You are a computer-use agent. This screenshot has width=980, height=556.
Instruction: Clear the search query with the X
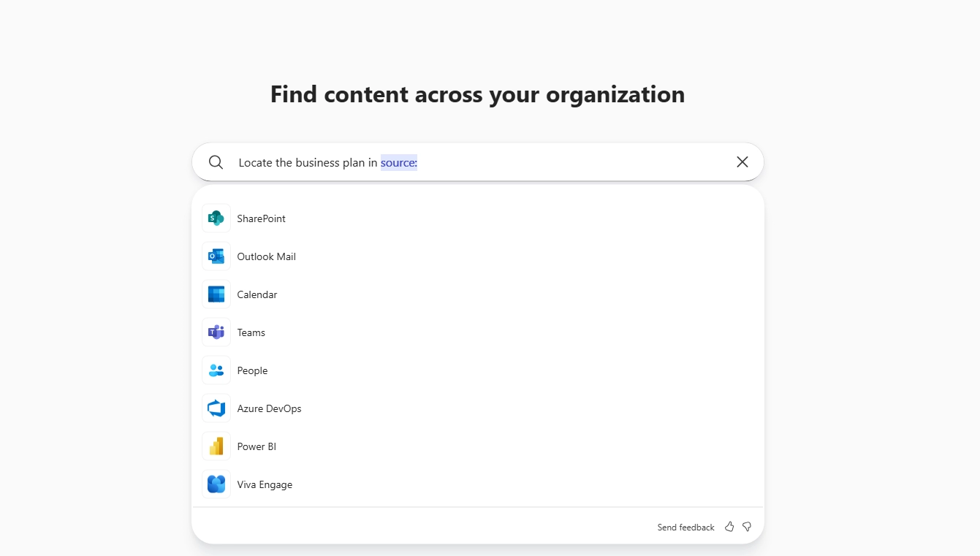742,161
